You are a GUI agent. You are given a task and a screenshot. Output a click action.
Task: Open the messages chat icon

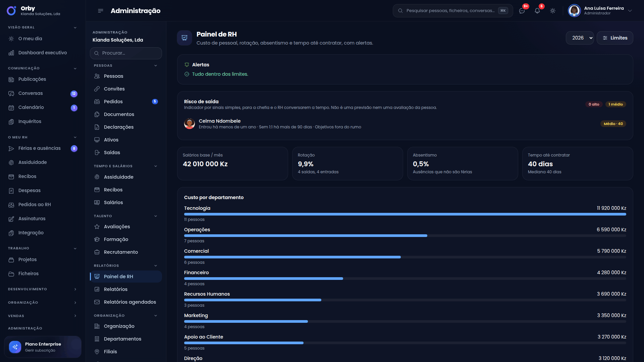pos(522,11)
